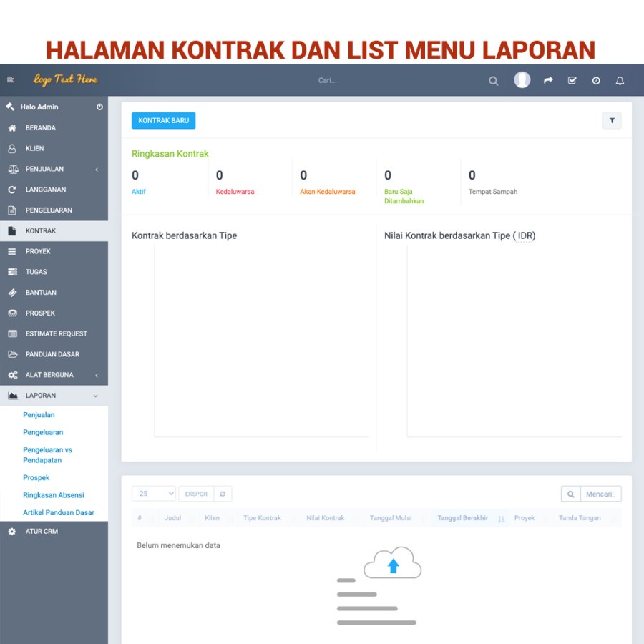Screen dimensions: 644x644
Task: Click the Atur CRM gear icon
Action: coord(12,531)
